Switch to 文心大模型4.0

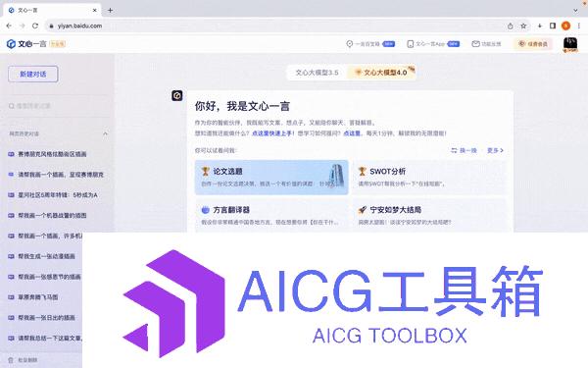click(x=381, y=73)
